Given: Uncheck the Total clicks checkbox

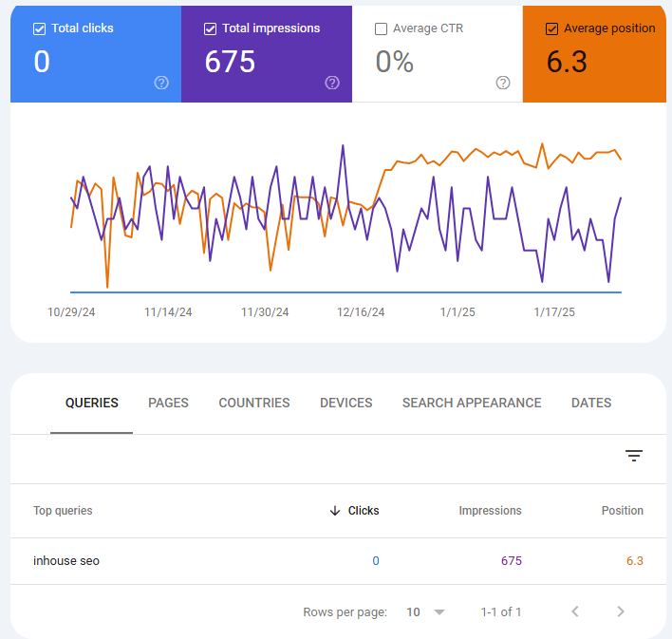Looking at the screenshot, I should pos(39,28).
